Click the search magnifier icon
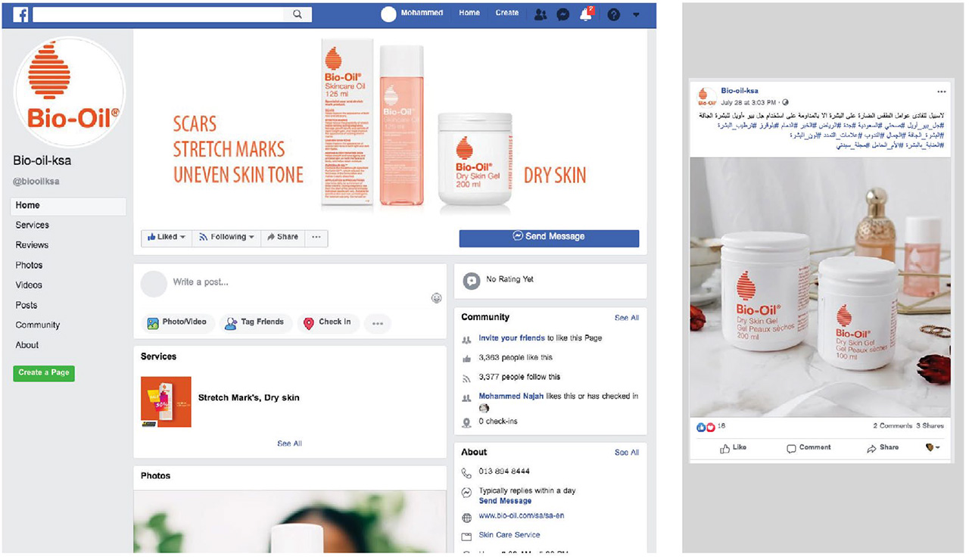This screenshot has height=560, width=969. tap(298, 14)
